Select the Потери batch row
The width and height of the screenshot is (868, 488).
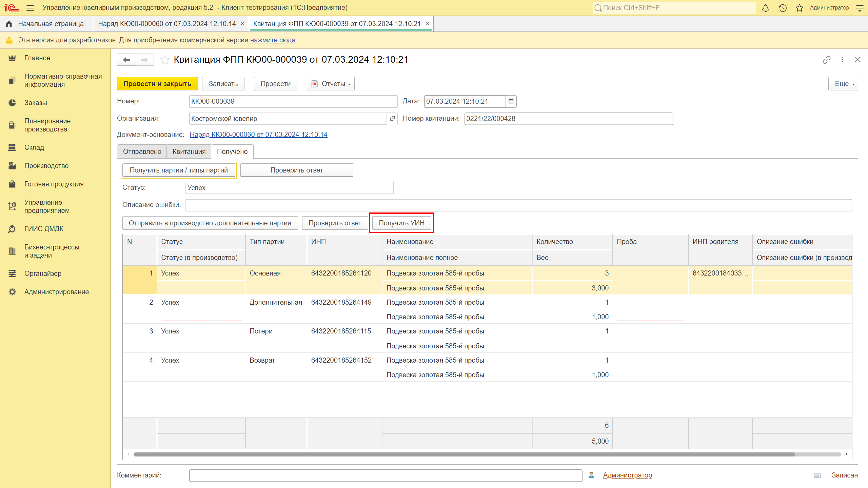point(487,338)
